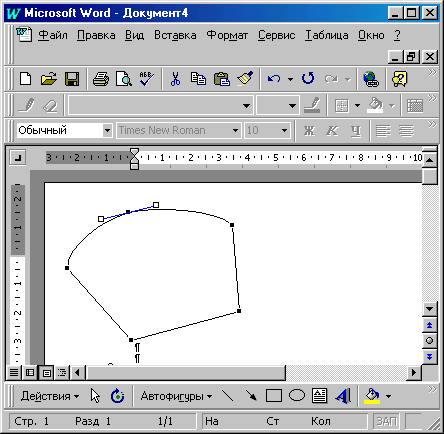This screenshot has width=444, height=434.
Task: Expand the border type dropdown arrow
Action: coord(357,106)
